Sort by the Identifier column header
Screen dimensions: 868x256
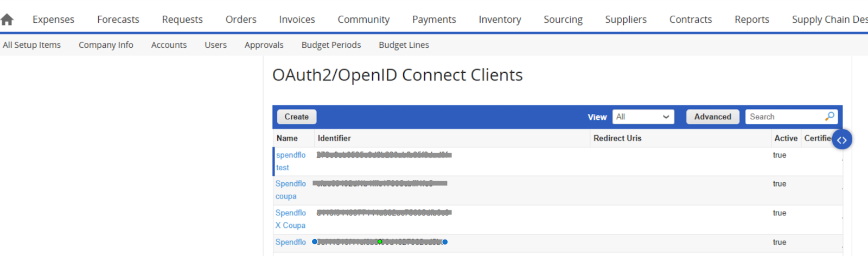pyautogui.click(x=334, y=138)
